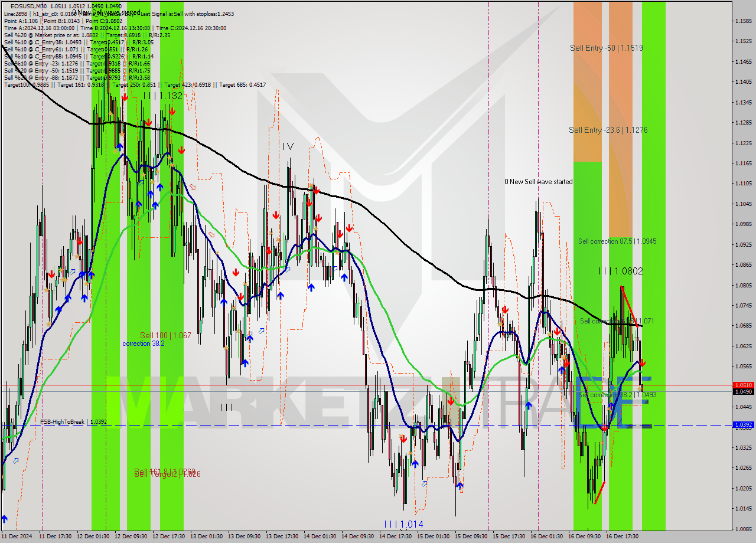
Task: Click the 'Sell correction 61.8 | 1.071' label
Action: [x=617, y=321]
